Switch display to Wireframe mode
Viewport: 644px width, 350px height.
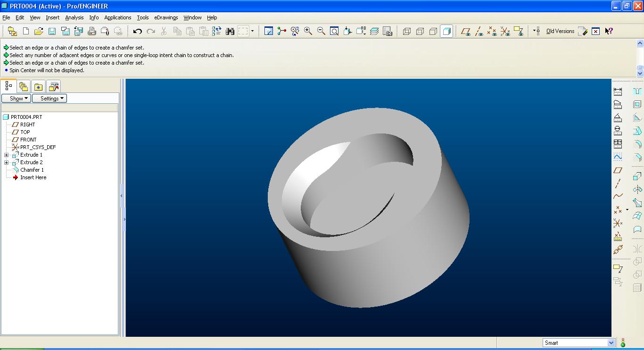tap(407, 31)
